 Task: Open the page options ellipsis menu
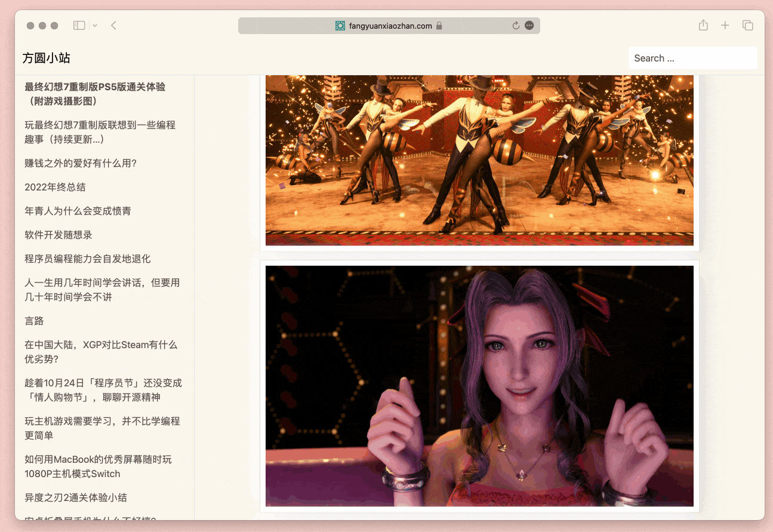[x=529, y=26]
